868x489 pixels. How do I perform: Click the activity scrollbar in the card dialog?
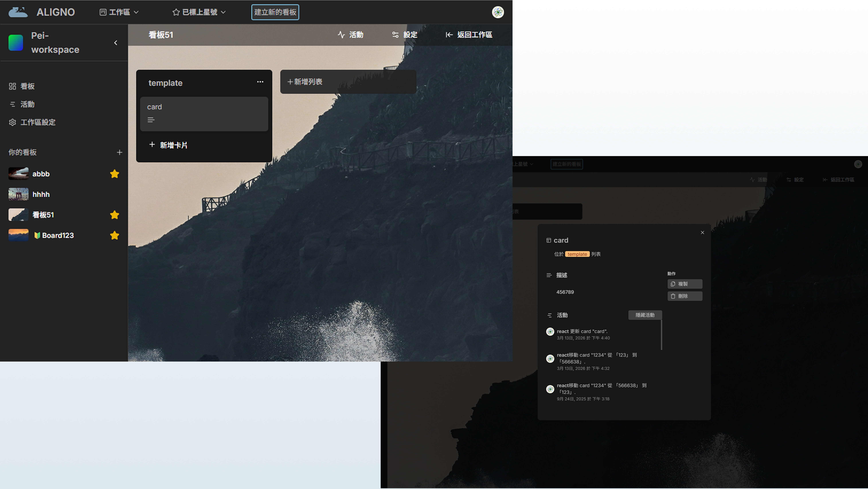pyautogui.click(x=662, y=335)
